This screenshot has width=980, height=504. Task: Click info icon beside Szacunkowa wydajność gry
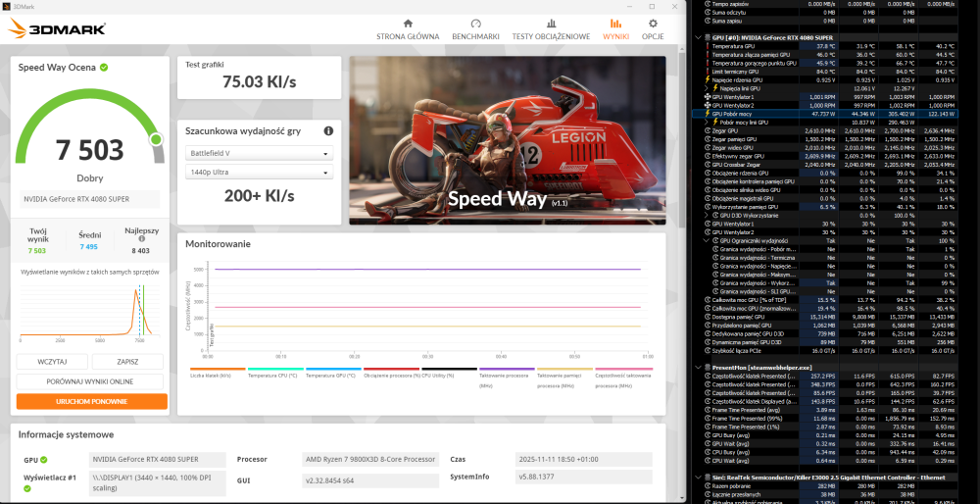point(328,130)
